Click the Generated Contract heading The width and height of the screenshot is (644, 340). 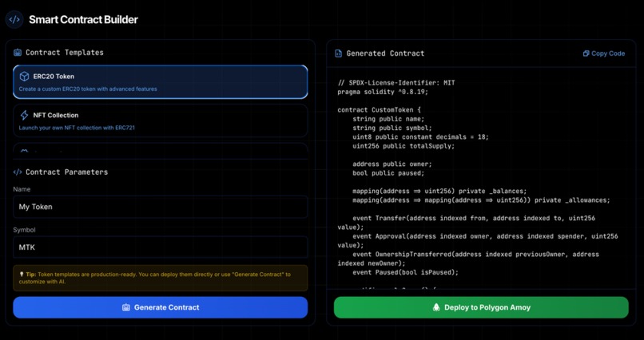click(x=385, y=53)
